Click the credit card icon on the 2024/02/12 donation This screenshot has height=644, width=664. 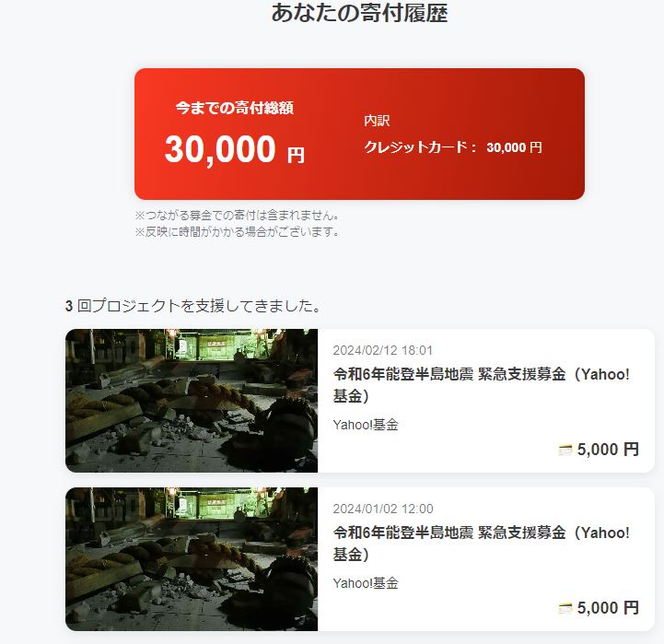click(565, 450)
